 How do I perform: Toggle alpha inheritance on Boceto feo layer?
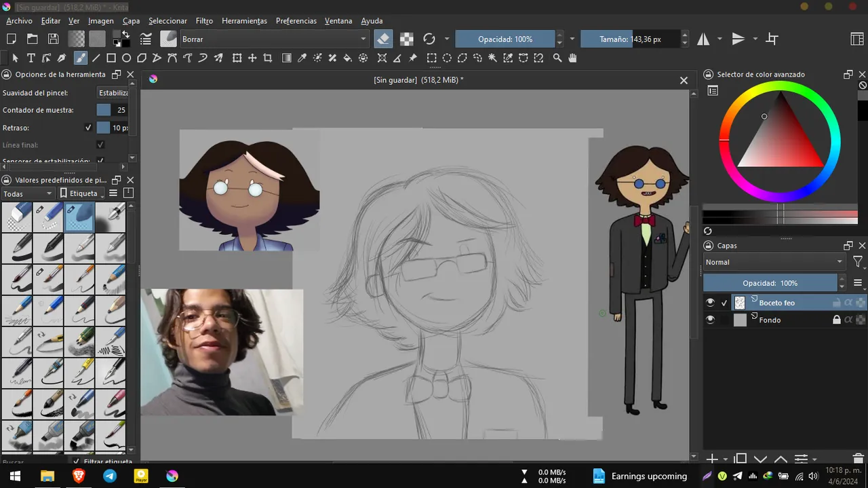point(848,303)
